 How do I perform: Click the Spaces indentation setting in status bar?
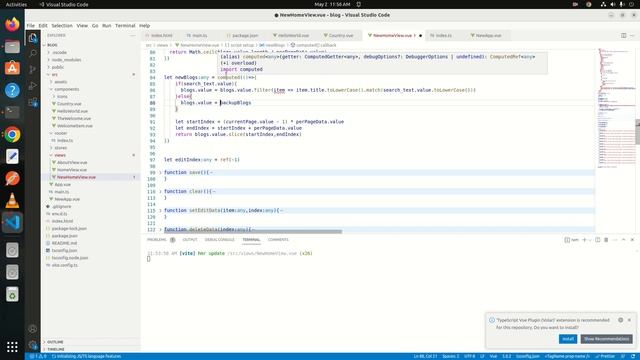[x=451, y=356]
